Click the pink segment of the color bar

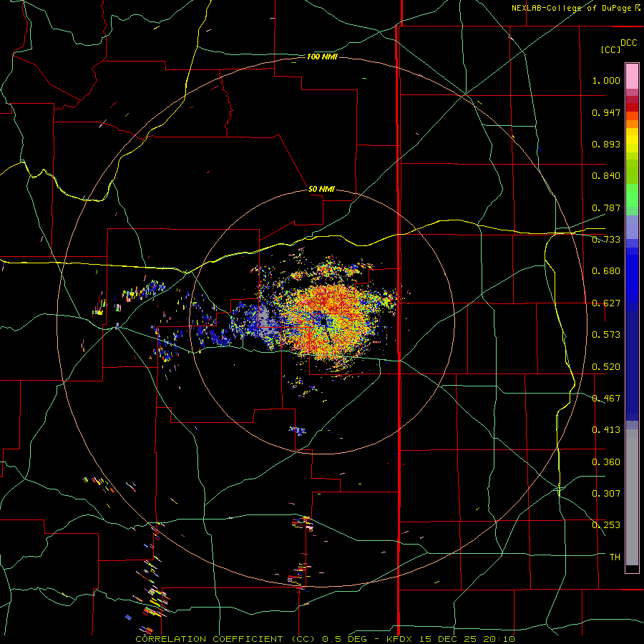[632, 77]
